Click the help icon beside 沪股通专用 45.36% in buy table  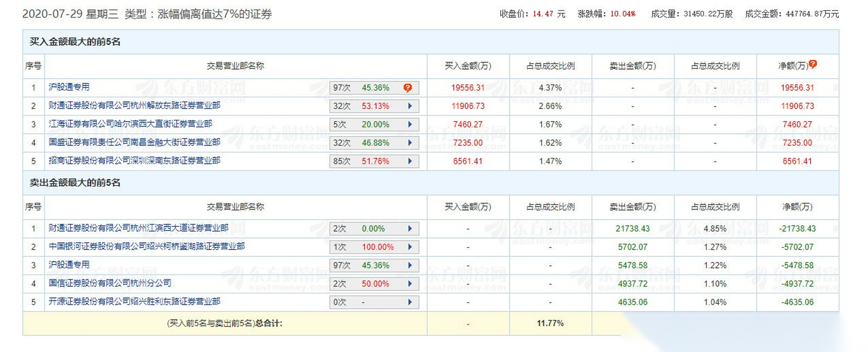click(x=407, y=88)
